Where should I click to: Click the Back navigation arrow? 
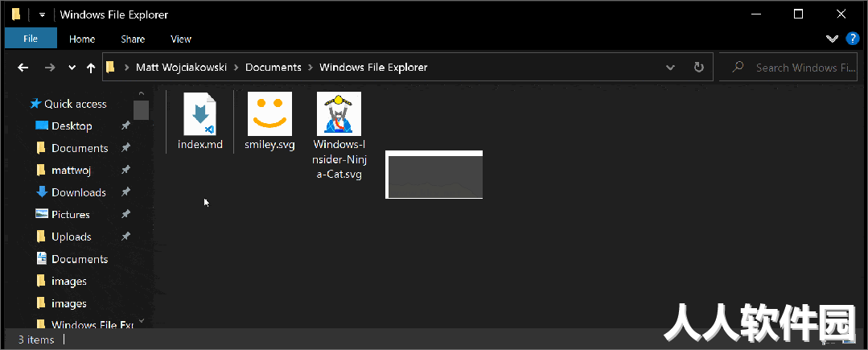click(x=23, y=68)
